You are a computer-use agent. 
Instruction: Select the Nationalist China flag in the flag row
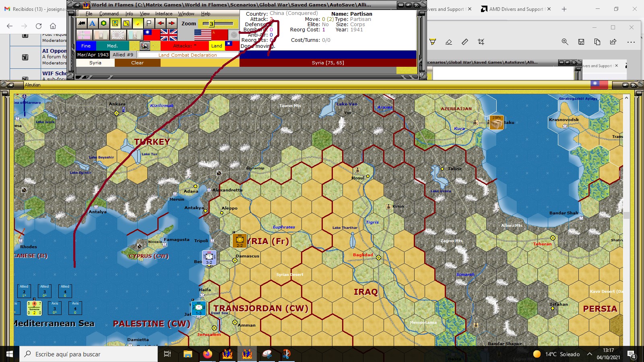(152, 35)
